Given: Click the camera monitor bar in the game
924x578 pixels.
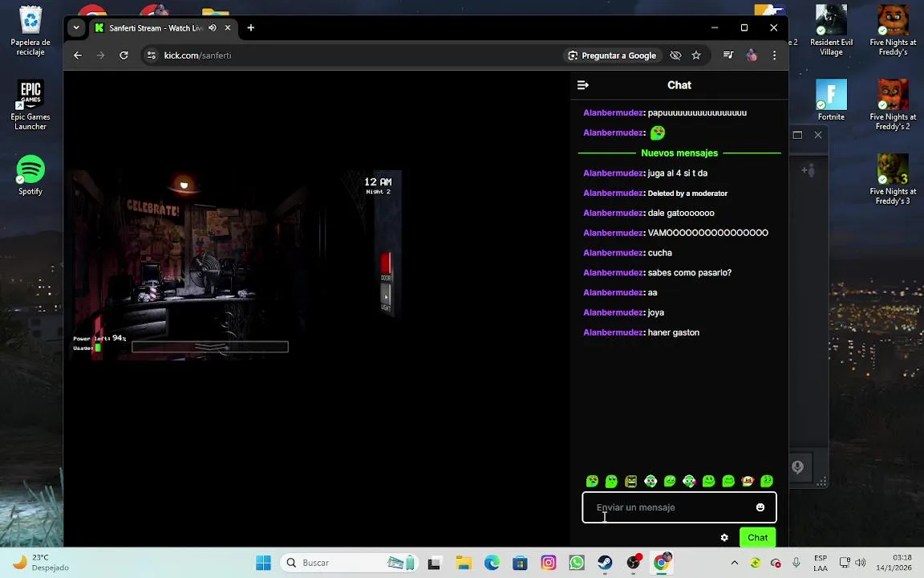Looking at the screenshot, I should click(210, 347).
